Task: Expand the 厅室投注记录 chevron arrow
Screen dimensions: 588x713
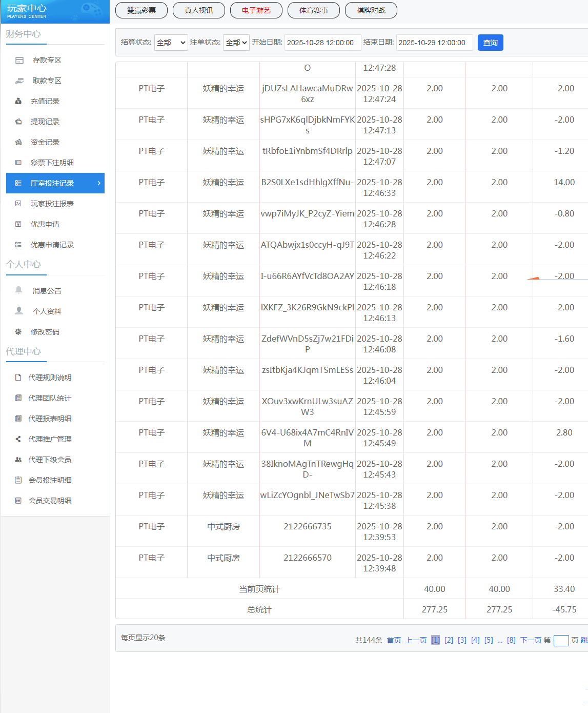Action: [99, 183]
